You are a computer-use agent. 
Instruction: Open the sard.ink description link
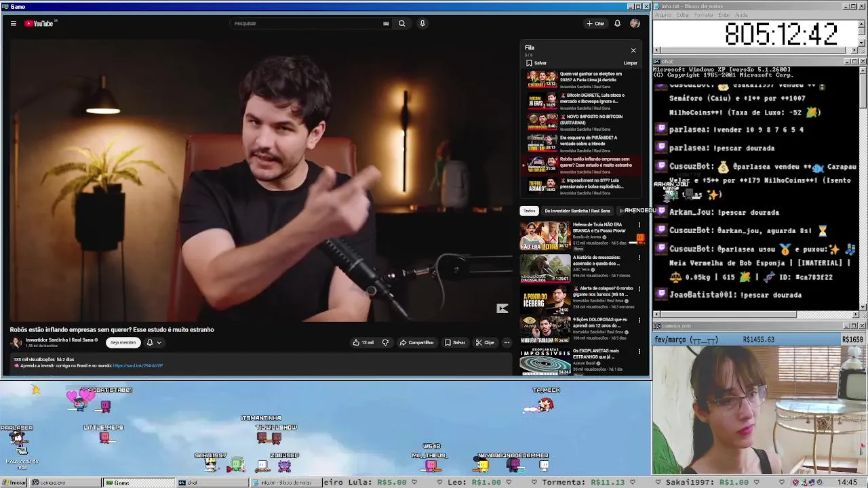pyautogui.click(x=138, y=366)
